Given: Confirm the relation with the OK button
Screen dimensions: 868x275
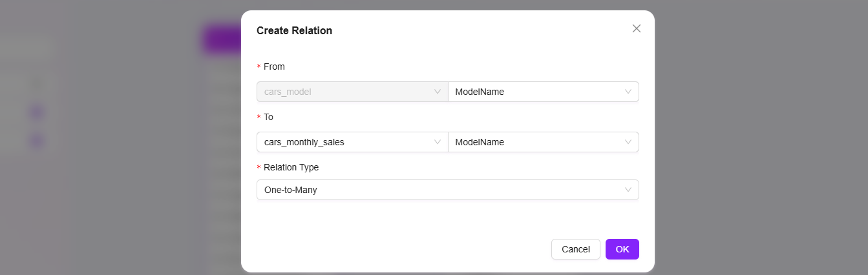Looking at the screenshot, I should click(622, 249).
